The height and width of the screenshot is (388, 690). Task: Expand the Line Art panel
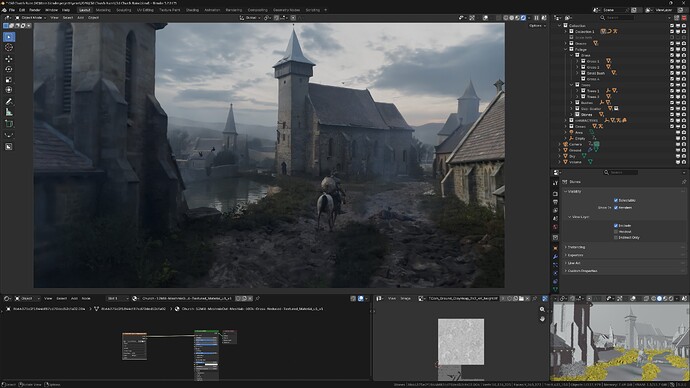566,263
